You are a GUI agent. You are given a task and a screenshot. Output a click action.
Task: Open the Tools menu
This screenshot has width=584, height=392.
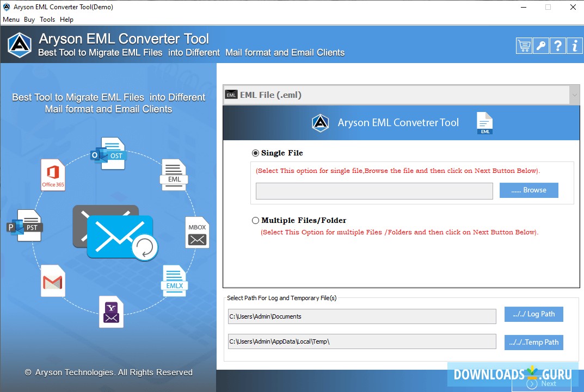coord(47,19)
